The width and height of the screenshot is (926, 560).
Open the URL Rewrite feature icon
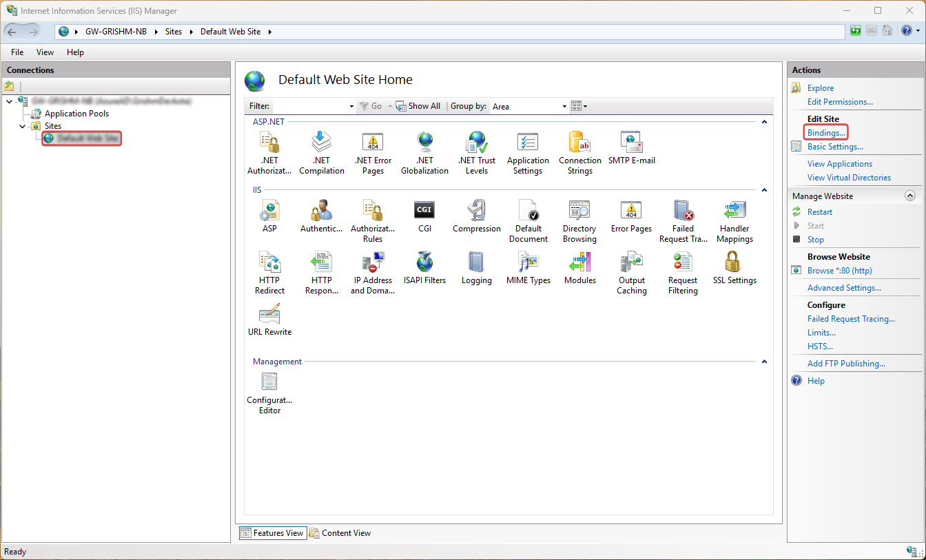pos(269,319)
